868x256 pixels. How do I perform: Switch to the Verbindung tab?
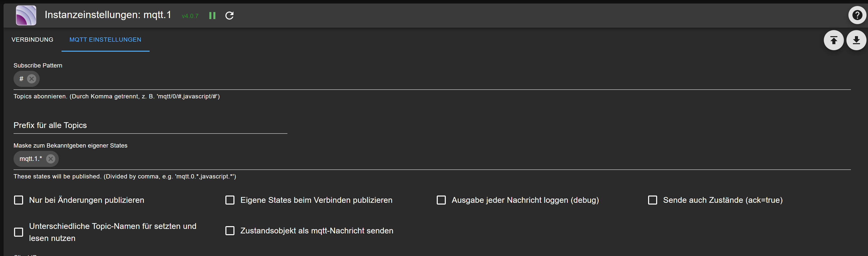[x=32, y=40]
